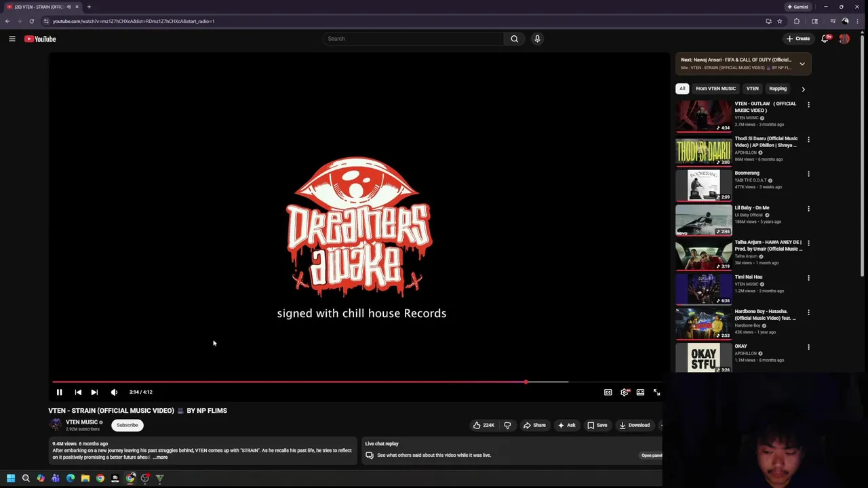The width and height of the screenshot is (868, 488).
Task: Reload the page
Action: coord(31,21)
